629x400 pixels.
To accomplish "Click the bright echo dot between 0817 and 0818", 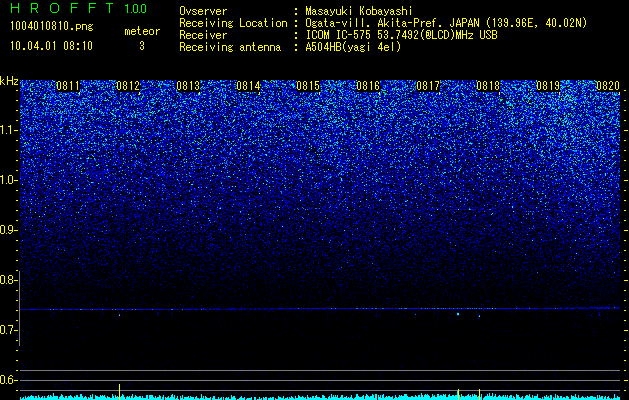I will click(x=458, y=314).
